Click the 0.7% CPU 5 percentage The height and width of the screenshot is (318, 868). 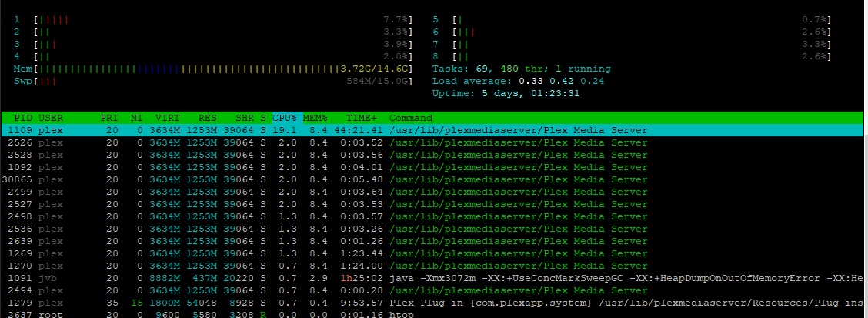coord(814,19)
